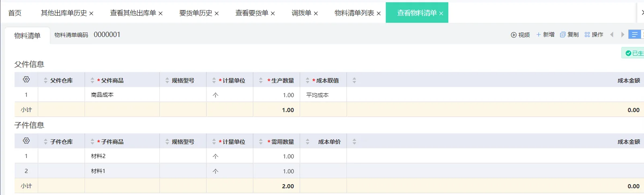Close the 物料清单列表 tab

point(379,14)
